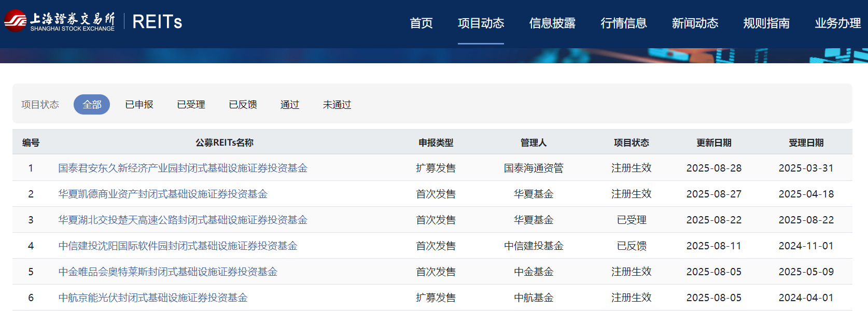Open the 项目动态 navigation menu
This screenshot has width=868, height=311.
tap(481, 23)
